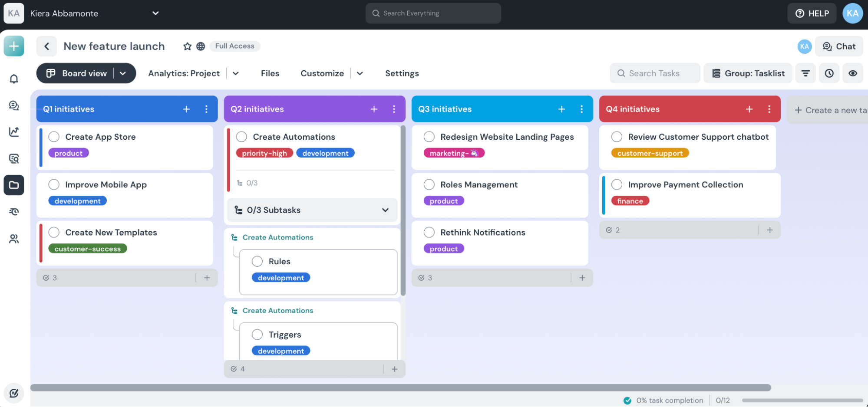Open the clock history icon in toolbar
The width and height of the screenshot is (868, 407).
coord(829,73)
